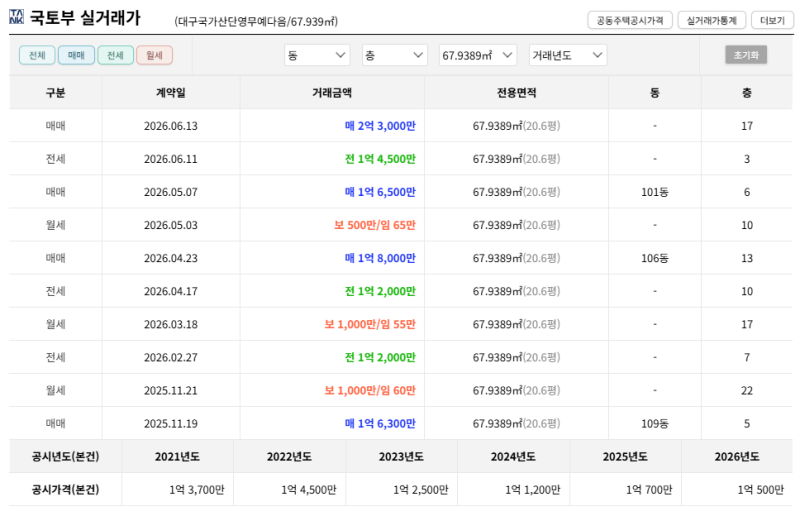800x516 pixels.
Task: Click the 대구국가산단영무예다음/67.939㎡ subtitle
Action: pyautogui.click(x=256, y=21)
